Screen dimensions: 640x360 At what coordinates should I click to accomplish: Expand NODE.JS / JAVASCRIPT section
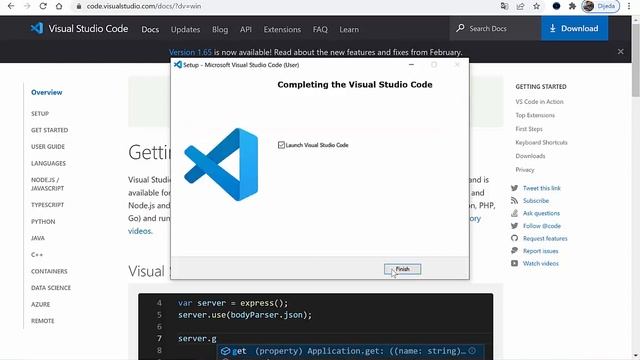[47, 184]
